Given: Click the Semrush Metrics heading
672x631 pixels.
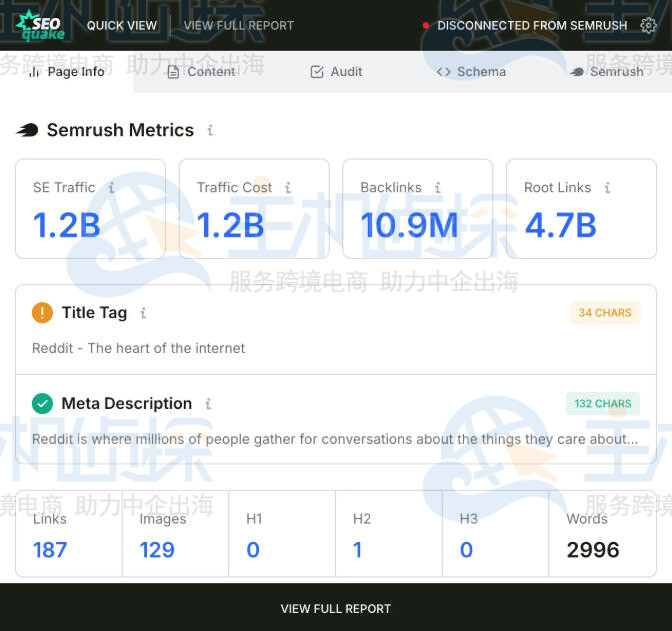Looking at the screenshot, I should (120, 130).
